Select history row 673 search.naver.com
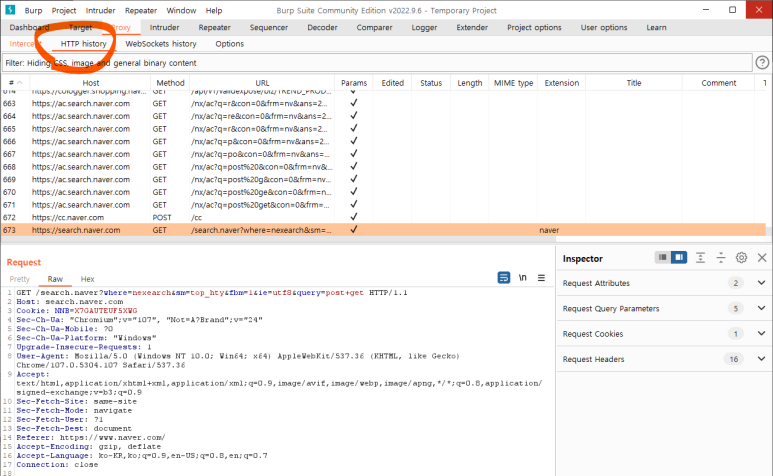773x476 pixels. click(x=384, y=230)
